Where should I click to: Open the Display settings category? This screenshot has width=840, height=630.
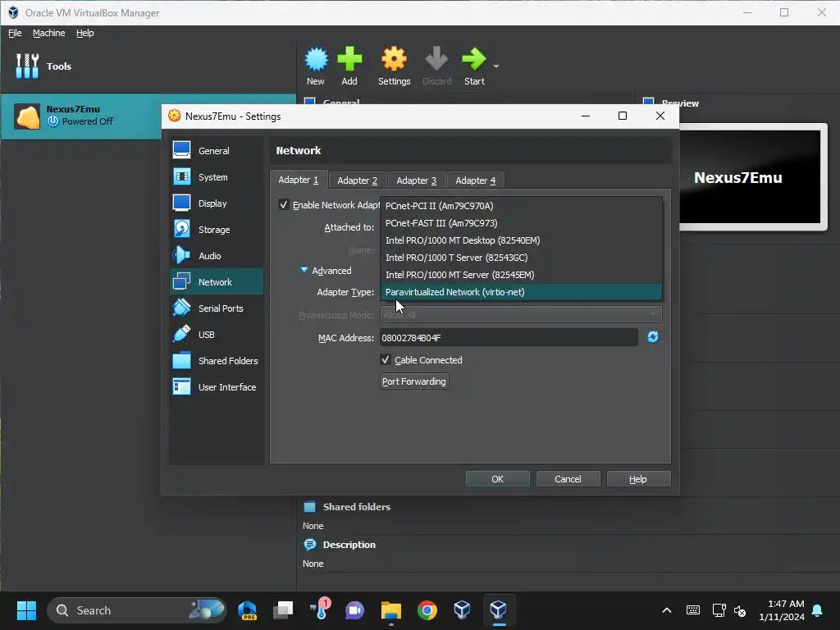click(217, 203)
